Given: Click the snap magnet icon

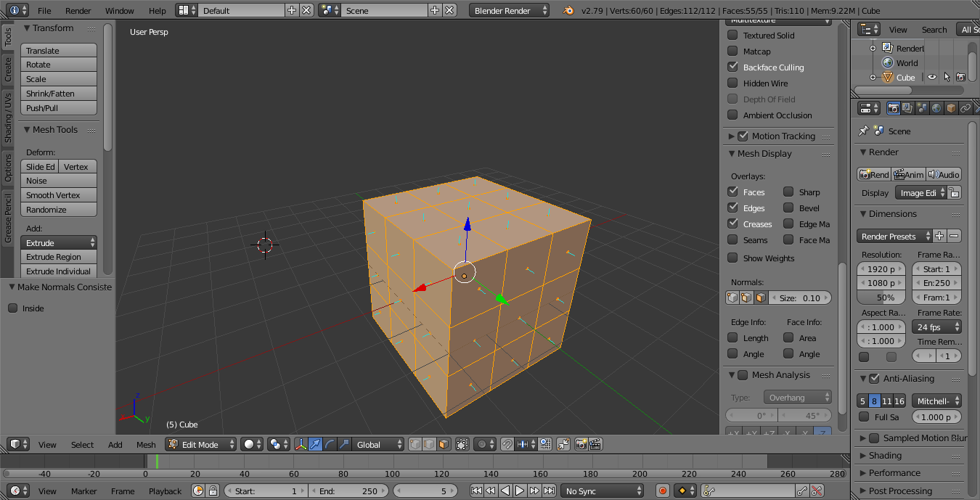Looking at the screenshot, I should click(x=507, y=444).
